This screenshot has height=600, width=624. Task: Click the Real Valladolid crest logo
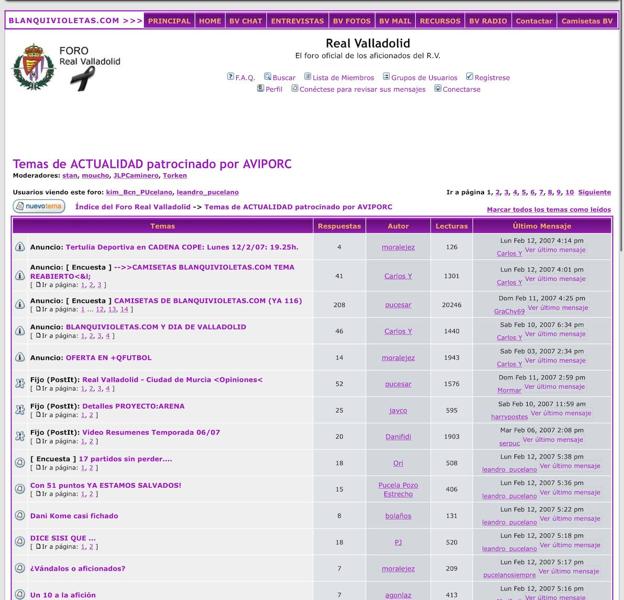pos(34,67)
